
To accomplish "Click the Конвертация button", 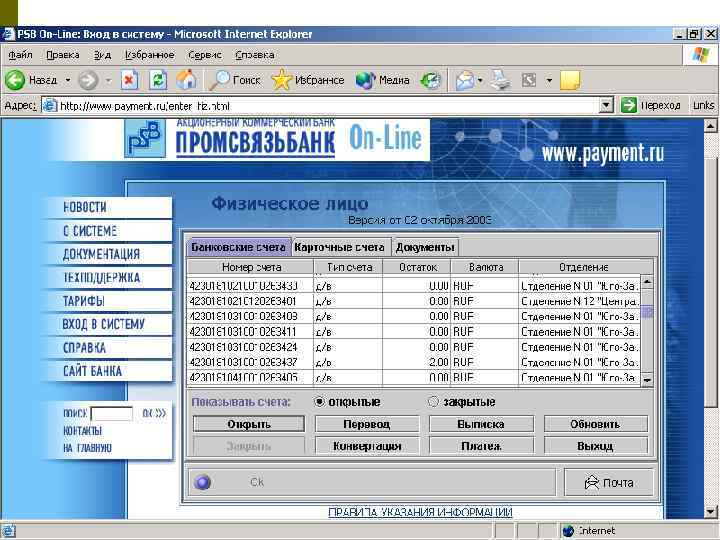I will (x=367, y=446).
